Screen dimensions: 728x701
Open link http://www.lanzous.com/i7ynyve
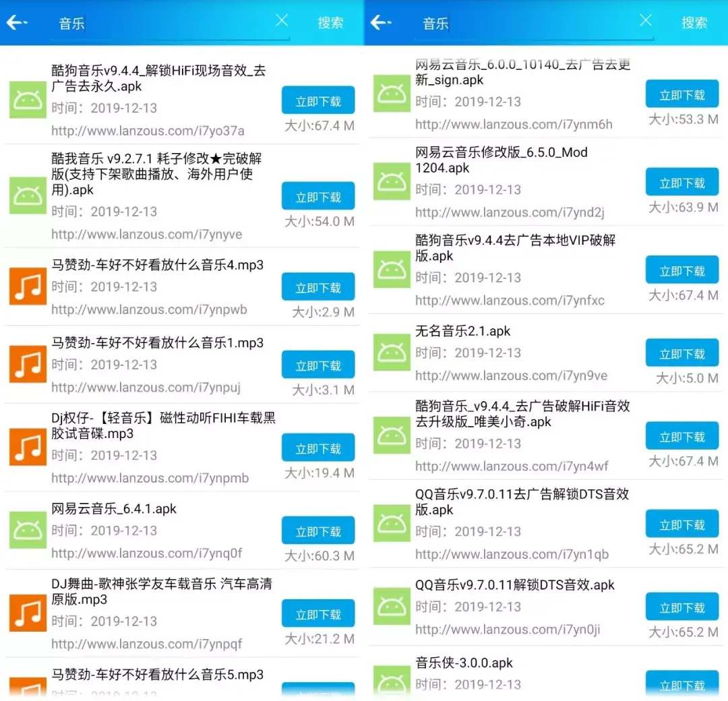tap(147, 235)
